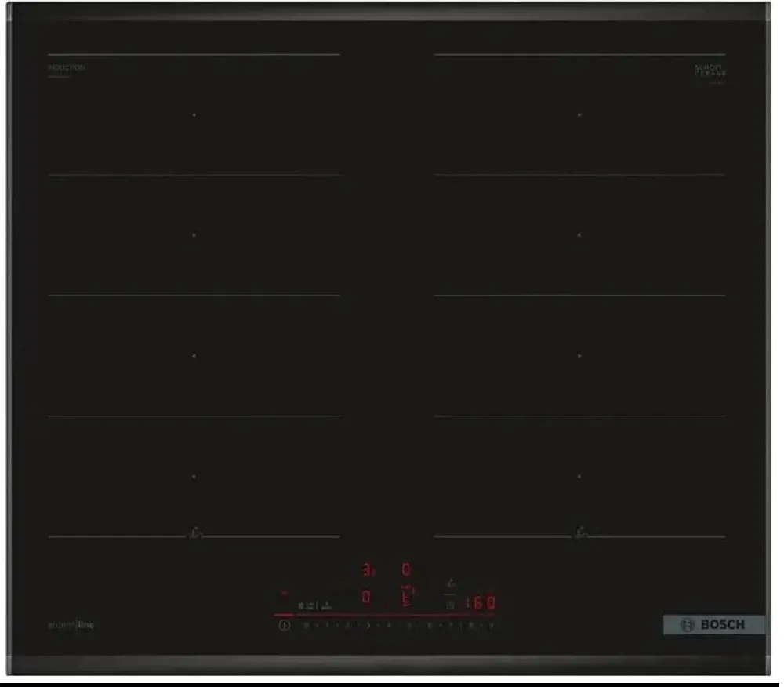Tap the small red indicator above power
This screenshot has height=687, width=784.
tap(285, 594)
